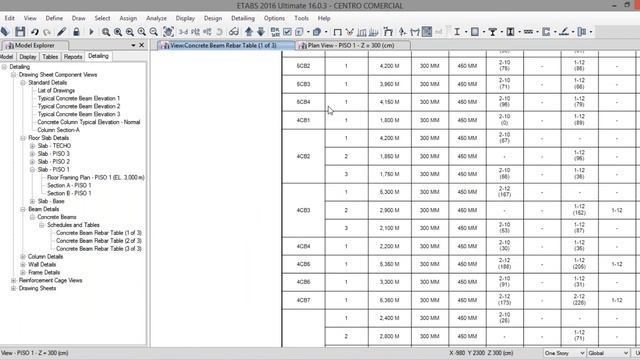Expand the Slab - PISO 3 node
This screenshot has height=360, width=640.
[32, 154]
